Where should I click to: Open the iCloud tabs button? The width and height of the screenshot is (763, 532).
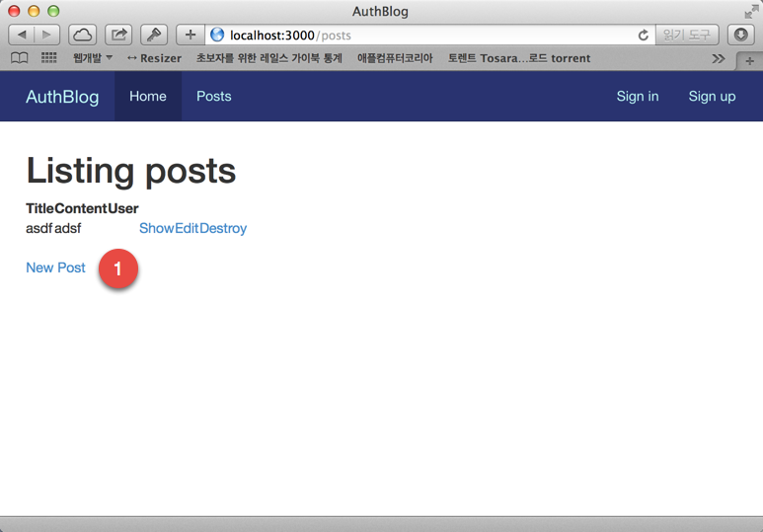point(83,35)
